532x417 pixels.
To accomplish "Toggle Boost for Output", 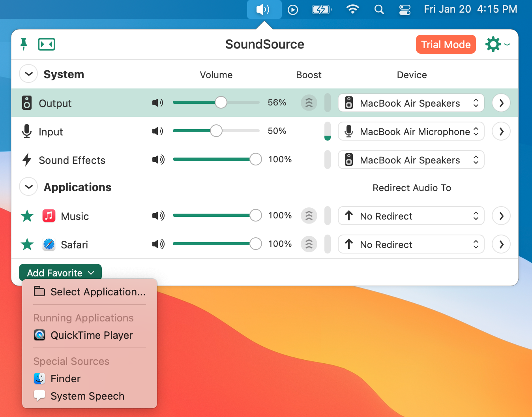I will [309, 103].
